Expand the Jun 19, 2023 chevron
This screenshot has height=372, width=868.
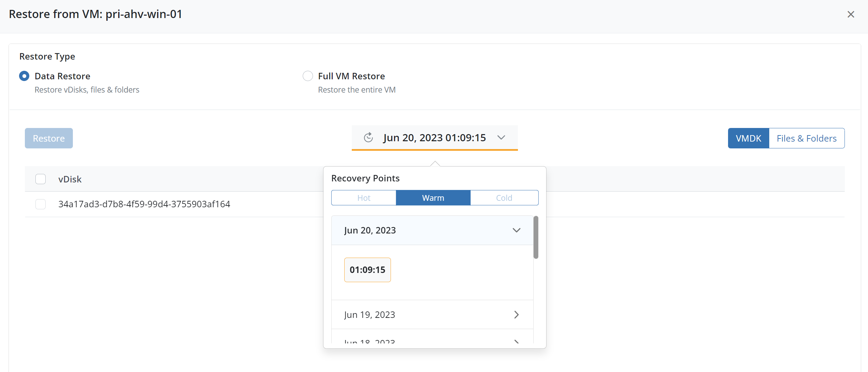point(516,314)
